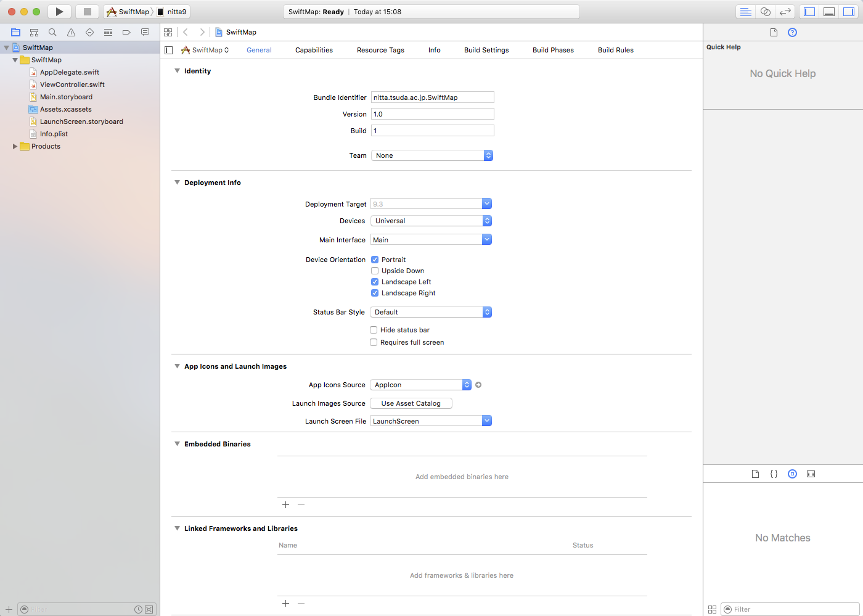Hide the Utilities right panel
This screenshot has height=616, width=863.
[849, 12]
